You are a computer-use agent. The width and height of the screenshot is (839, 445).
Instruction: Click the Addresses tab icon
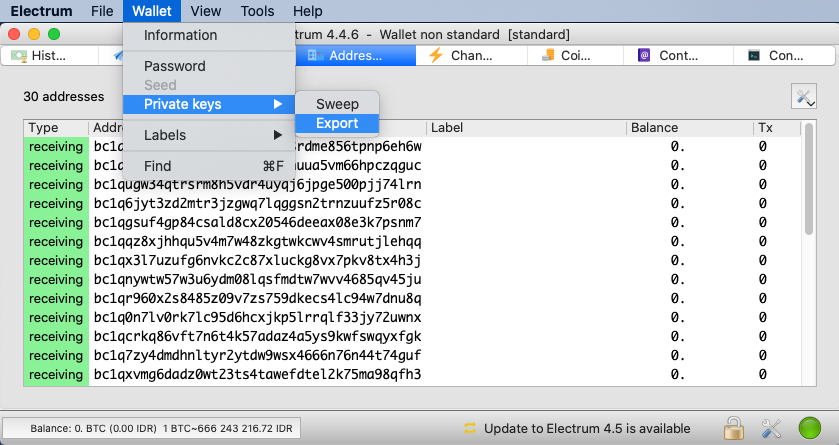pos(315,55)
